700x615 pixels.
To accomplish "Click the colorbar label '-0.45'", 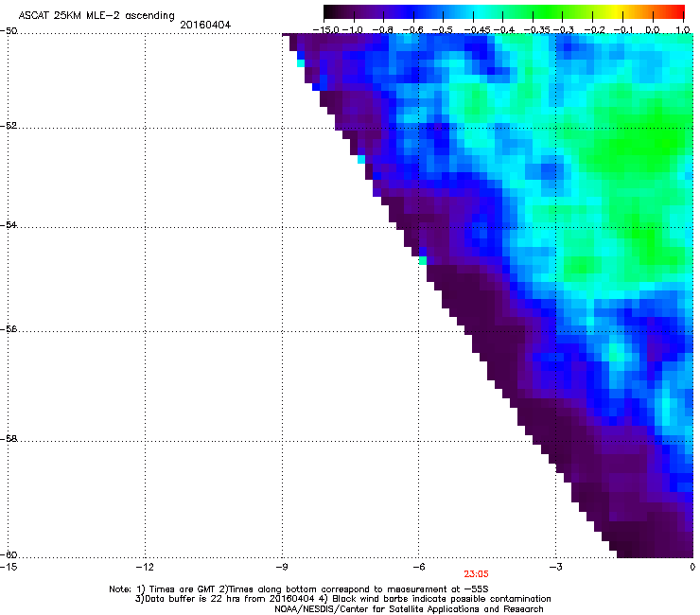I will 478,29.
